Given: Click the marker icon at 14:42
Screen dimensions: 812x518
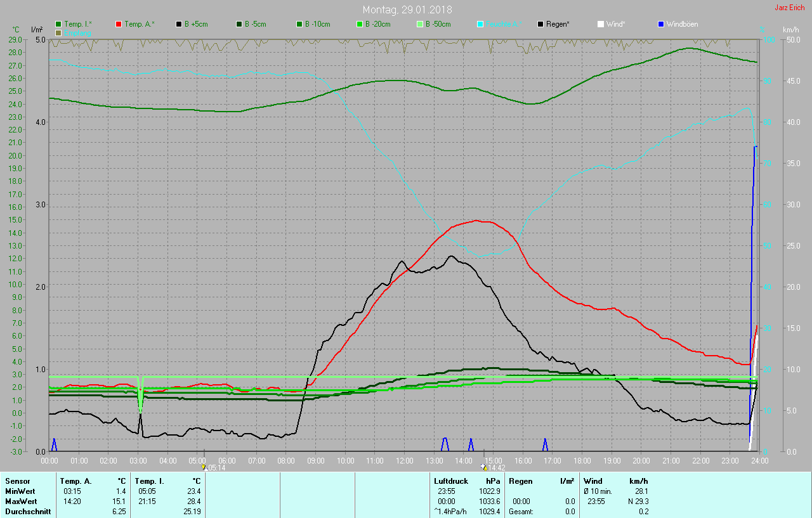Looking at the screenshot, I should point(484,467).
